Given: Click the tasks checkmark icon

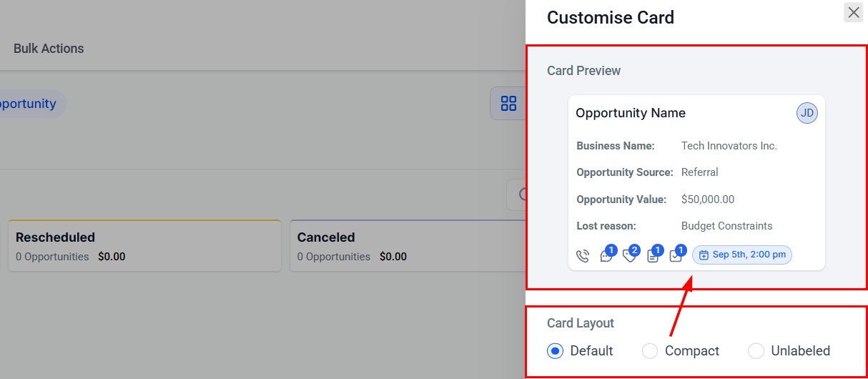Looking at the screenshot, I should coord(676,256).
